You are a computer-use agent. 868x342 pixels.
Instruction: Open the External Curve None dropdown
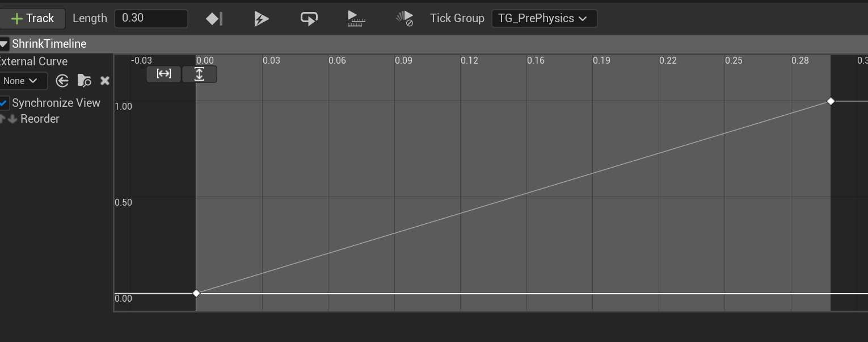[22, 81]
